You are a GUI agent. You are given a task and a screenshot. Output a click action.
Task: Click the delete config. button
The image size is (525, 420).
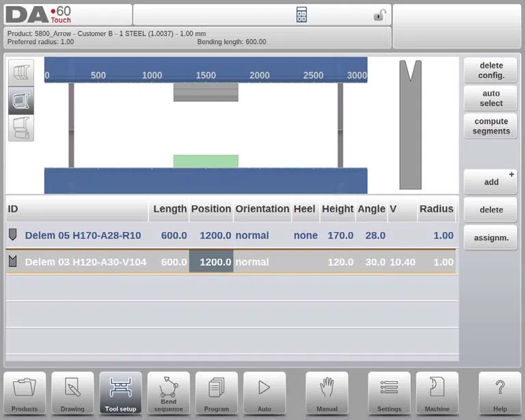click(x=491, y=70)
